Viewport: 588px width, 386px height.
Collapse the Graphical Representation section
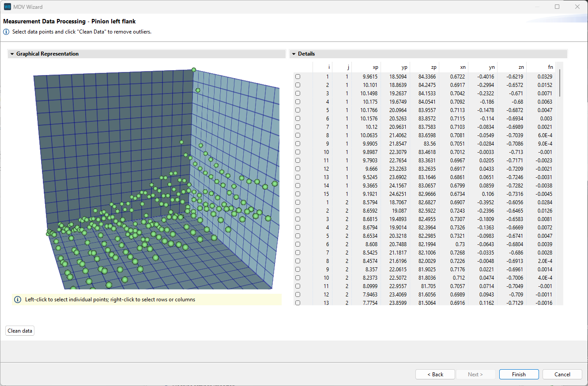point(12,54)
